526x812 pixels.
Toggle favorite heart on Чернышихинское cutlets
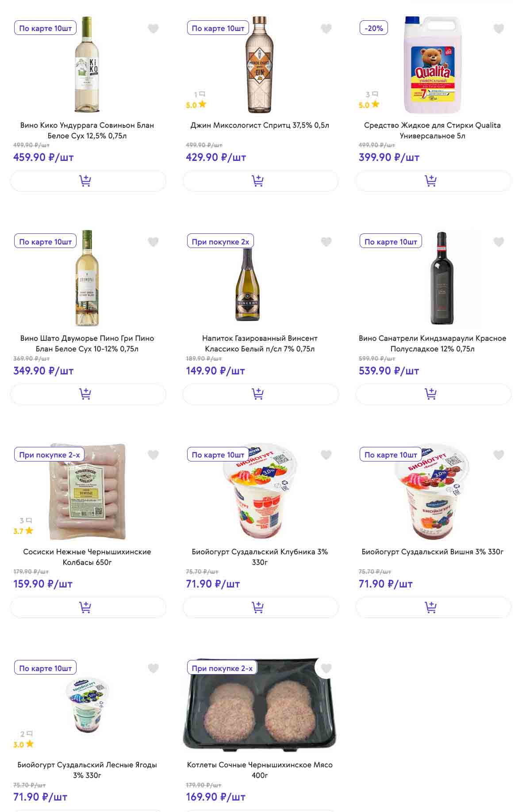pos(326,668)
